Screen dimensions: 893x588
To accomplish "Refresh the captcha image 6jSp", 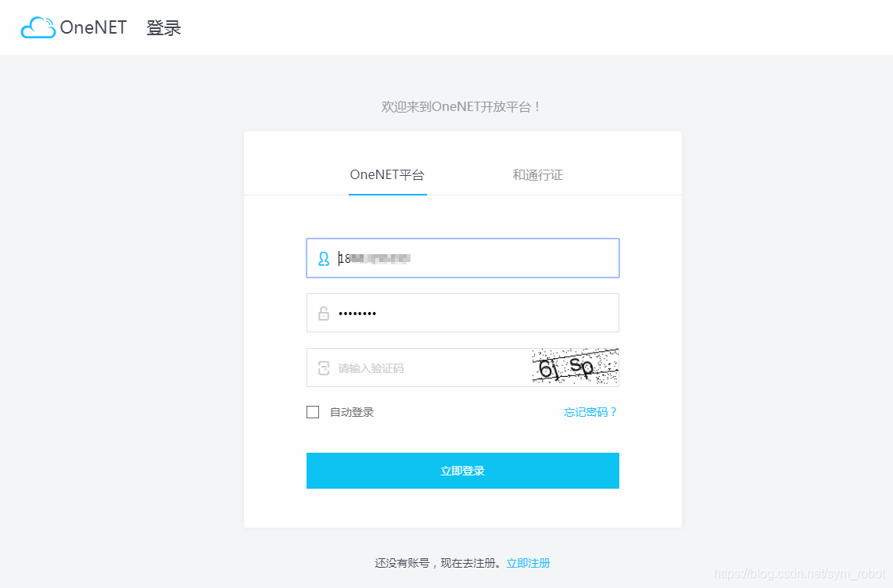I will 576,367.
